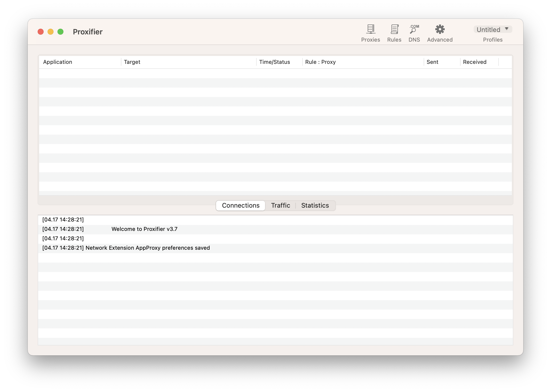Open the Proxies server icon
This screenshot has width=551, height=392.
tap(370, 29)
